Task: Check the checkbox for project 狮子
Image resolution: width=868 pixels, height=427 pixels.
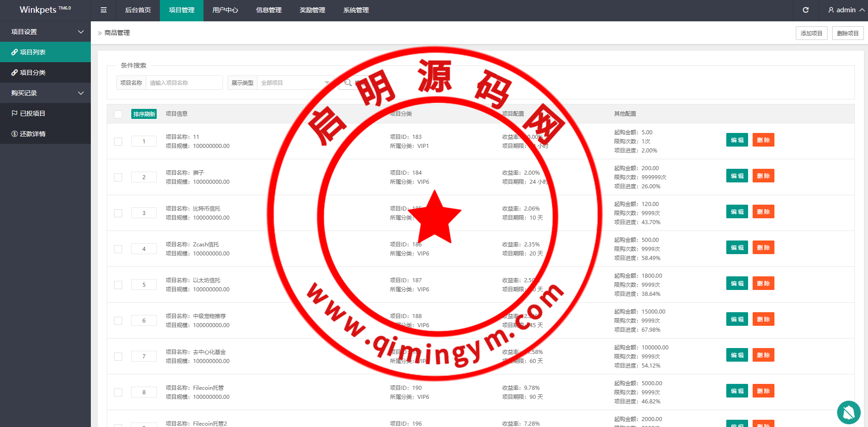Action: click(x=118, y=177)
